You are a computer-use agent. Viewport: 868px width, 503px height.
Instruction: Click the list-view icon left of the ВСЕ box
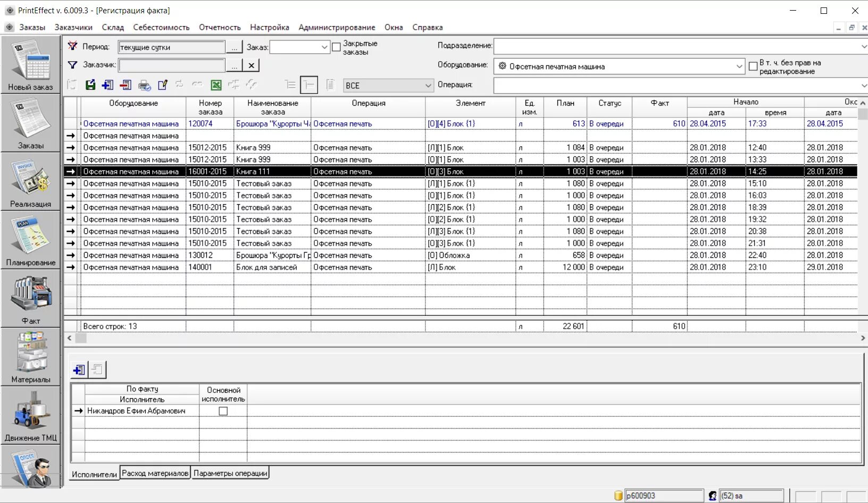coord(330,85)
